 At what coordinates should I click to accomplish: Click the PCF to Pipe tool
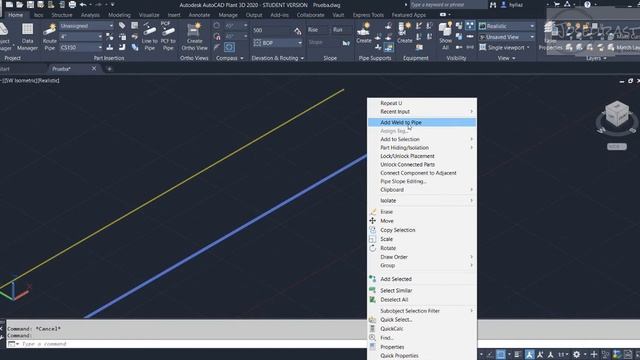click(168, 37)
